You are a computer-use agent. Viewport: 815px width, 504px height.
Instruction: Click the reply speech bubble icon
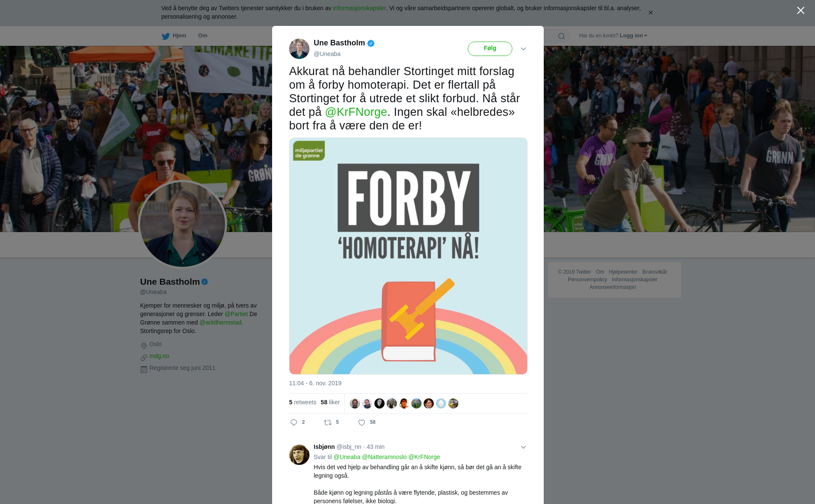pyautogui.click(x=294, y=423)
